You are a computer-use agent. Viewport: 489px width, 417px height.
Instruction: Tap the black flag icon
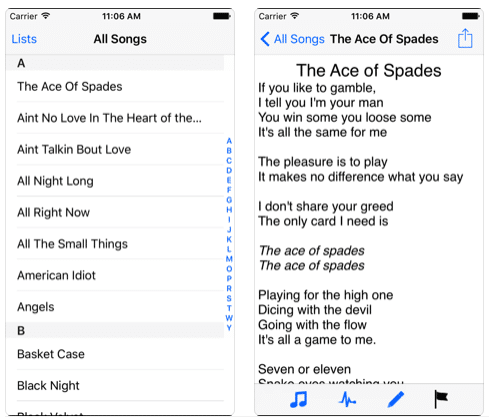tap(441, 399)
